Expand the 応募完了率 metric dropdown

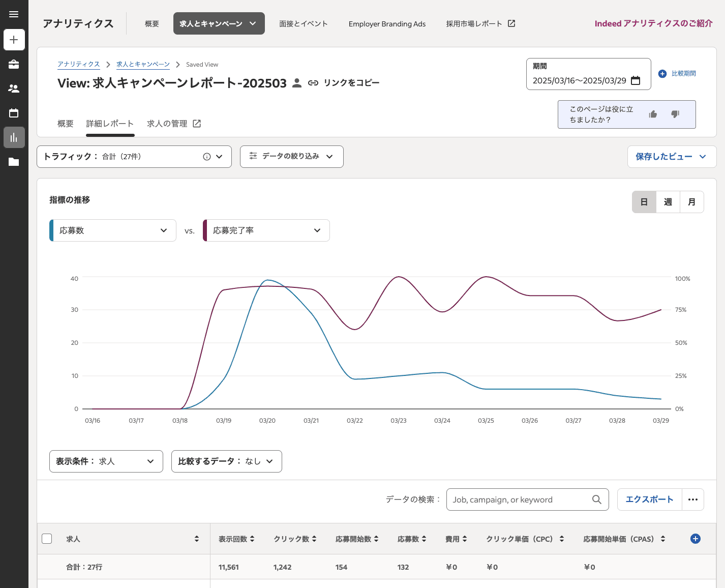coord(317,230)
